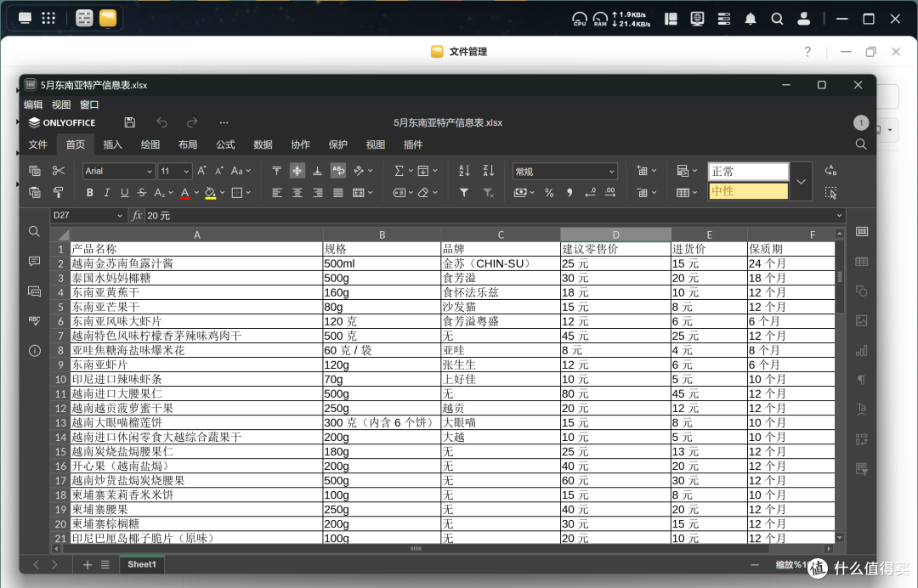Open the 编辑 menu
918x588 pixels.
[33, 105]
